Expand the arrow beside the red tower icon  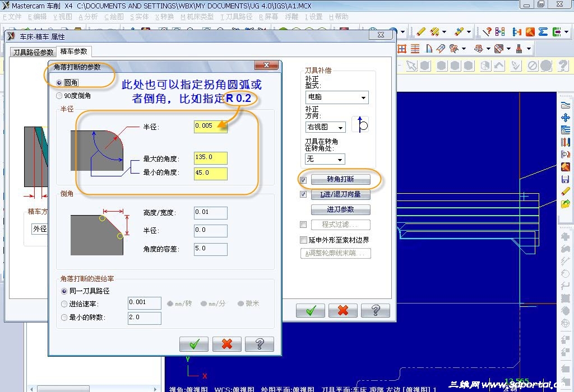click(x=529, y=49)
